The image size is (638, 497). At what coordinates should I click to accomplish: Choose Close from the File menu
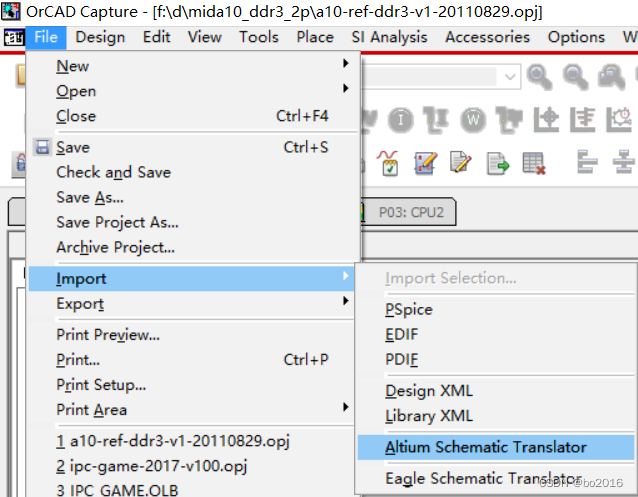coord(191,116)
